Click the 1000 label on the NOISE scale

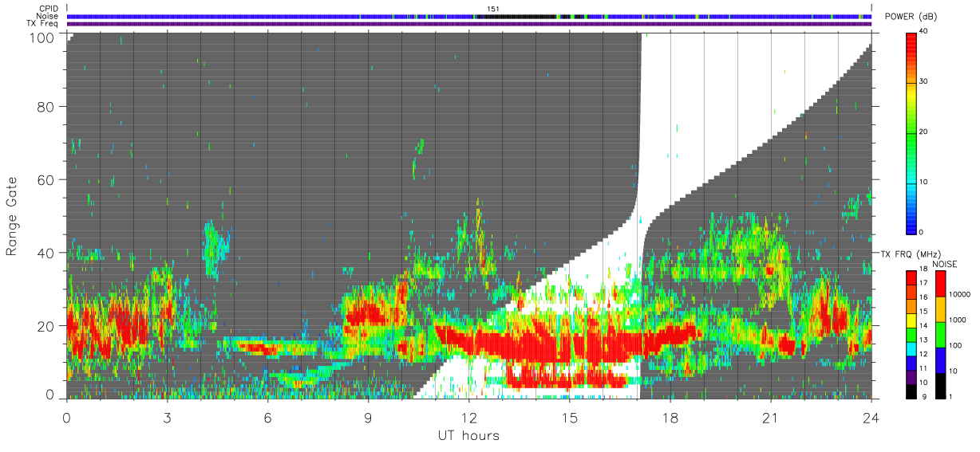[958, 320]
